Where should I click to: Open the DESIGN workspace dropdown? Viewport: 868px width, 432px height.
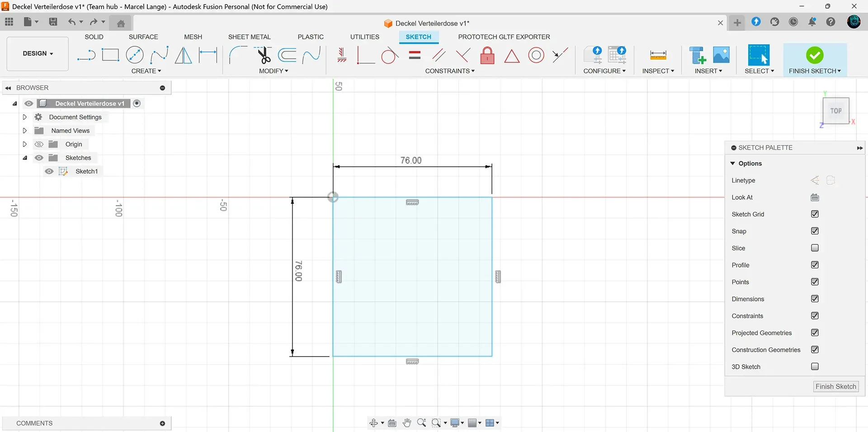tap(38, 53)
